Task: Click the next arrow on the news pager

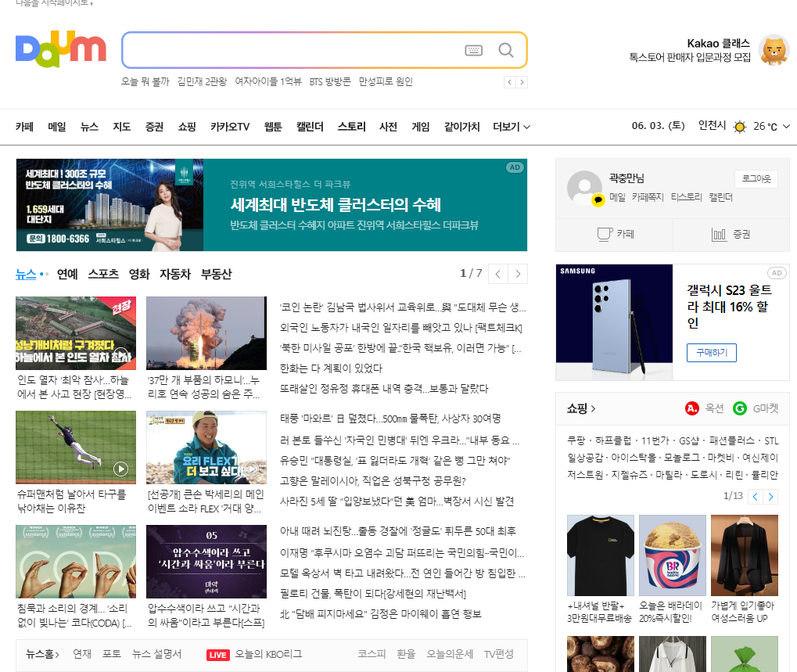Action: point(518,274)
